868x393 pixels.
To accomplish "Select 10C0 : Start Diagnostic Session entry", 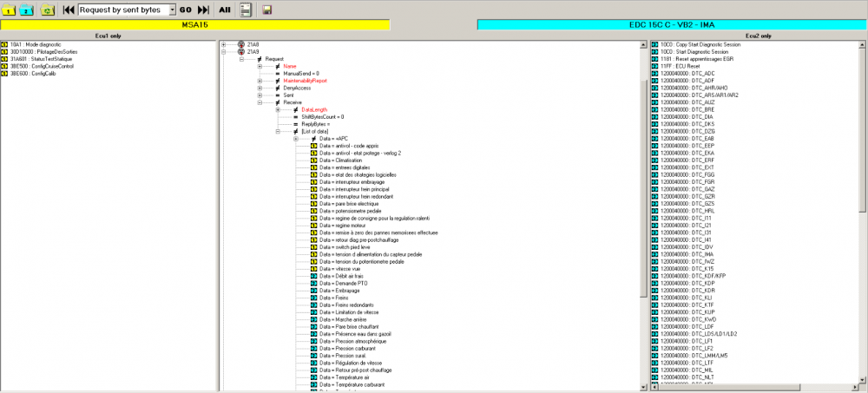I will coord(694,51).
